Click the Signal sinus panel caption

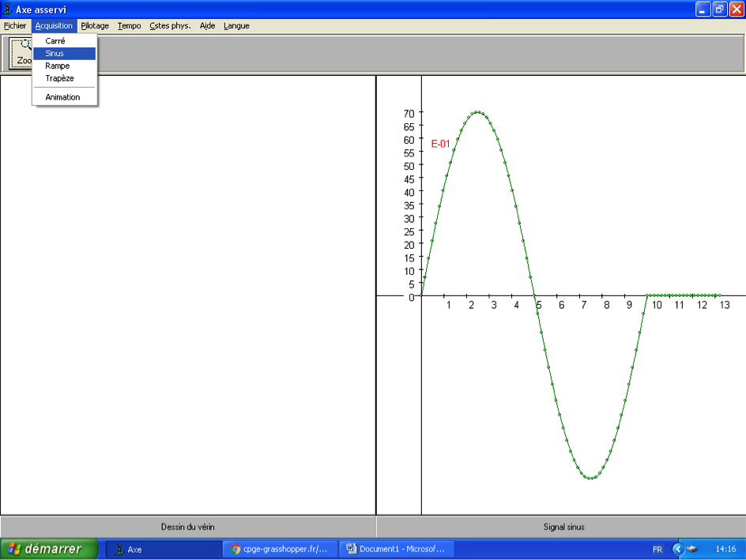coord(563,527)
